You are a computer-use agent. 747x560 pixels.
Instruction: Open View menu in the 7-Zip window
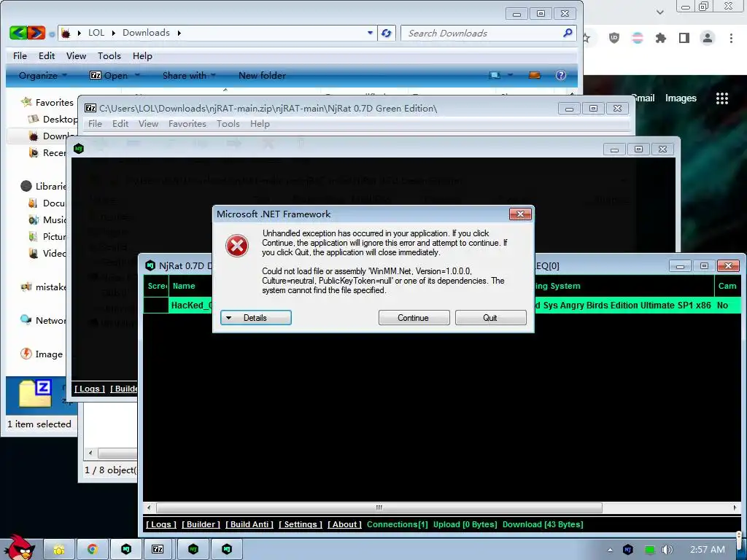pyautogui.click(x=148, y=124)
